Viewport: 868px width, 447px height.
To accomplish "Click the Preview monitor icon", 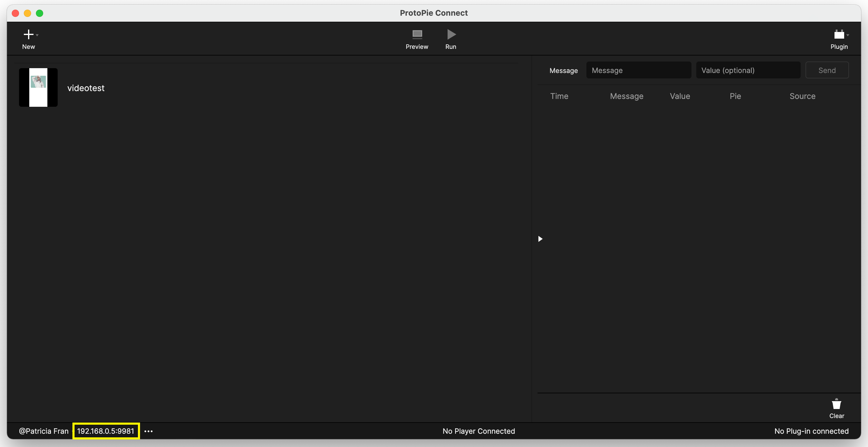I will [417, 34].
